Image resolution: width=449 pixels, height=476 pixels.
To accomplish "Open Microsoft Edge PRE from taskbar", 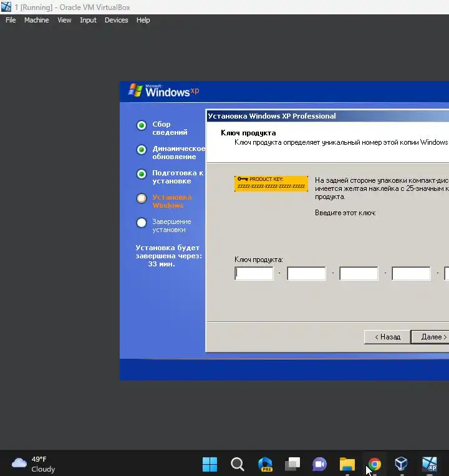I will coord(265,464).
